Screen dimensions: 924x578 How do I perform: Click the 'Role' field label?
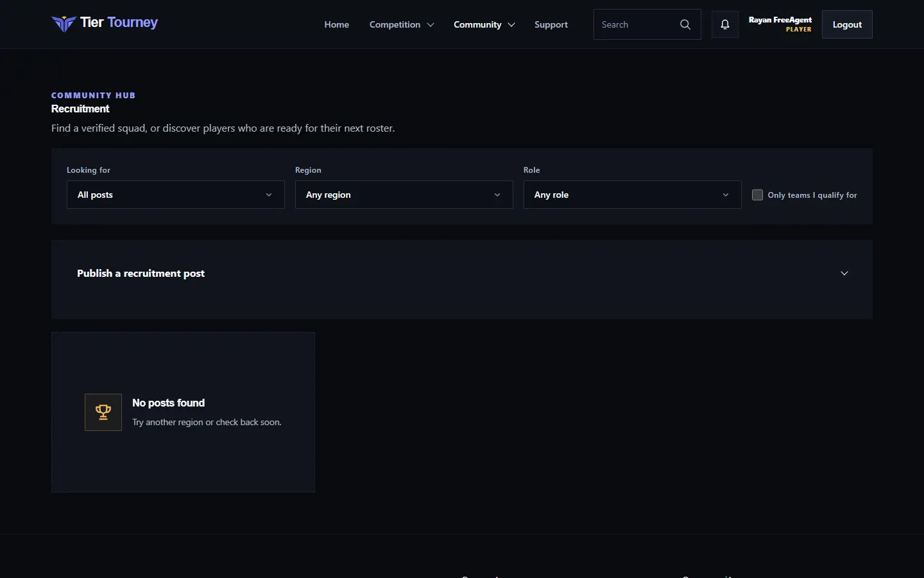[x=532, y=170]
